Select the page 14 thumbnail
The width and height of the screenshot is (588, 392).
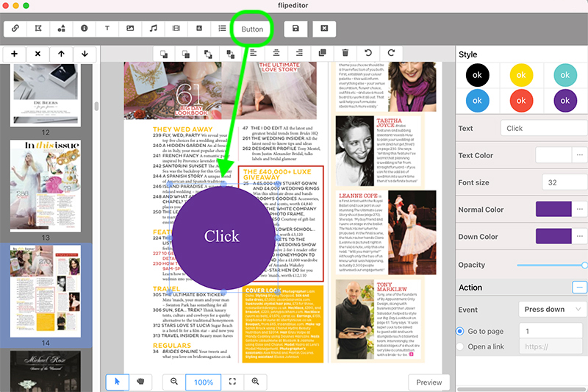coord(46,291)
